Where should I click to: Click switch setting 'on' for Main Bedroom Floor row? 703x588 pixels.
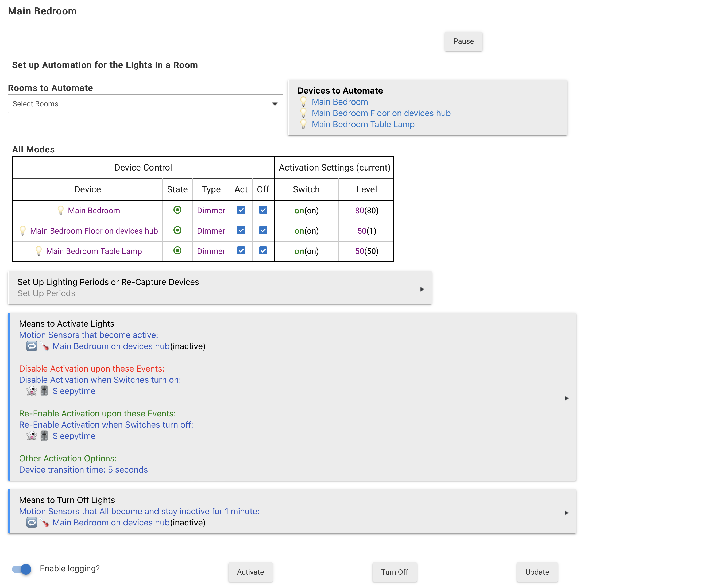pyautogui.click(x=299, y=231)
